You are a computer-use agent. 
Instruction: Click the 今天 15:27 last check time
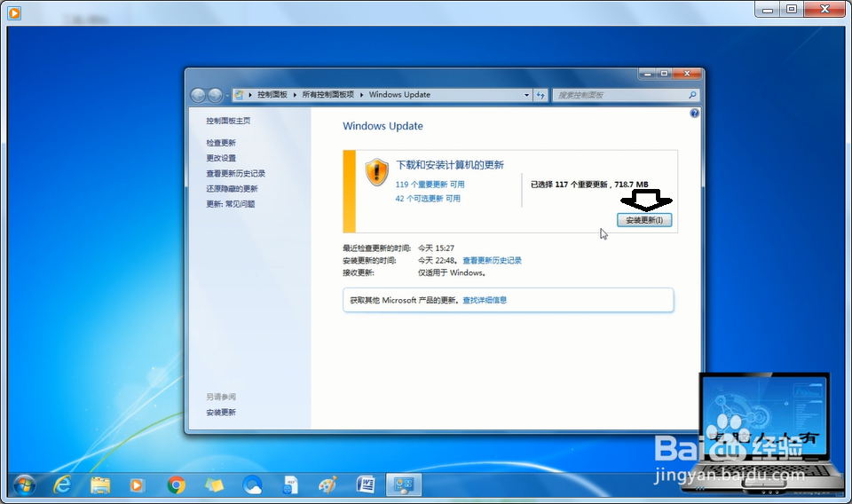click(x=436, y=248)
